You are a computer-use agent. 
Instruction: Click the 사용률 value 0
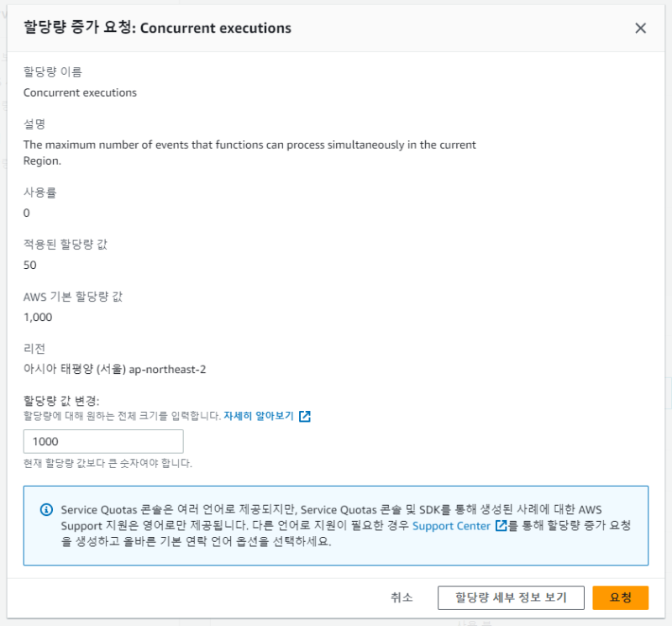(x=27, y=213)
